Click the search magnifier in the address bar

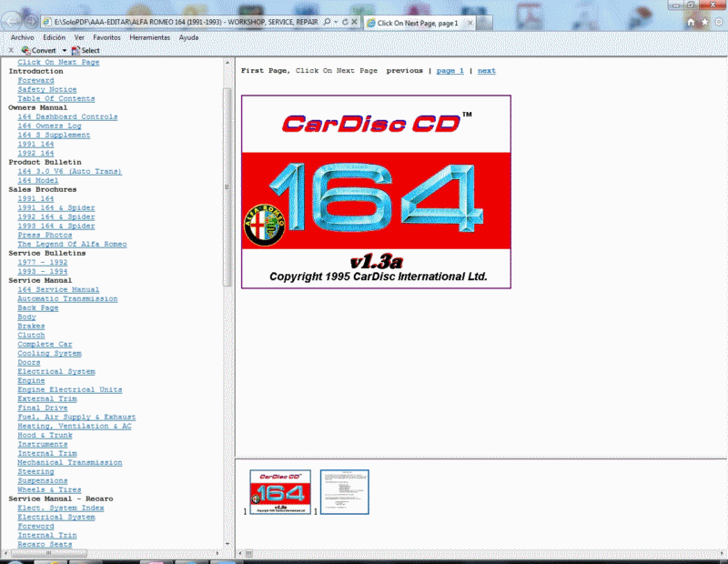[327, 22]
